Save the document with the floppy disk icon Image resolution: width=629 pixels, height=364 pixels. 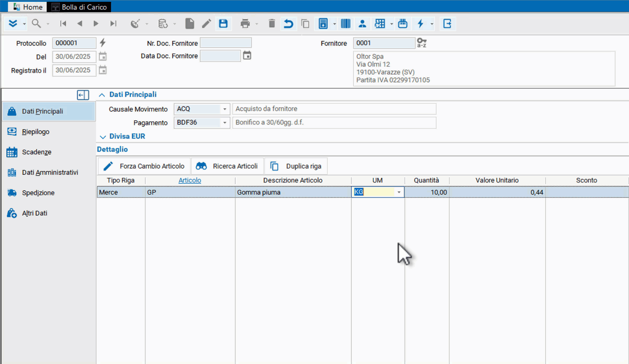pyautogui.click(x=223, y=24)
